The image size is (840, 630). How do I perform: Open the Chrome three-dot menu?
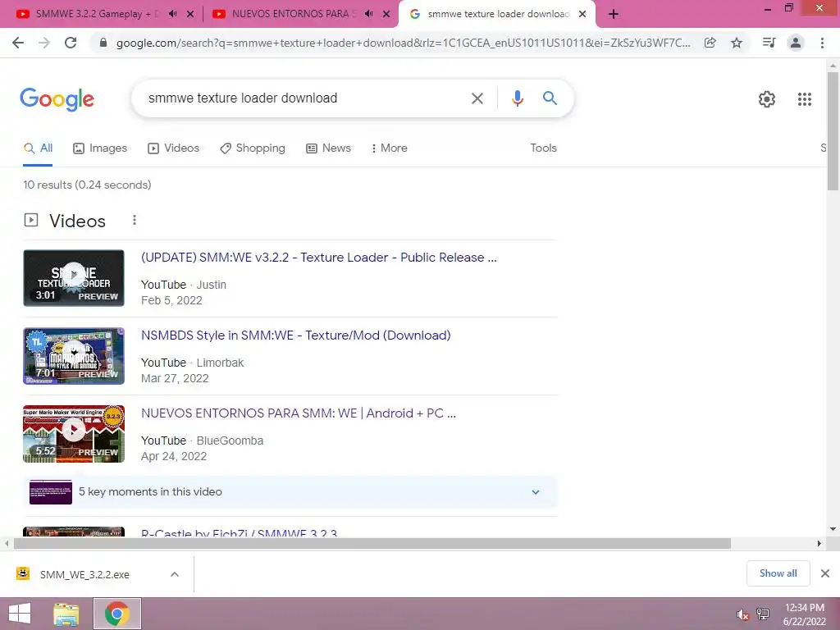[822, 43]
